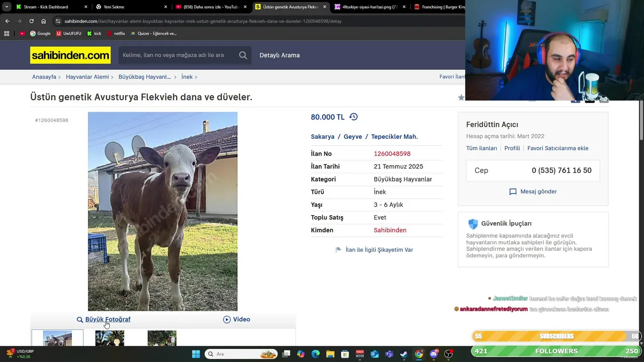Open İnek breadcrumb
Screen dimensions: 644x362
point(187,77)
